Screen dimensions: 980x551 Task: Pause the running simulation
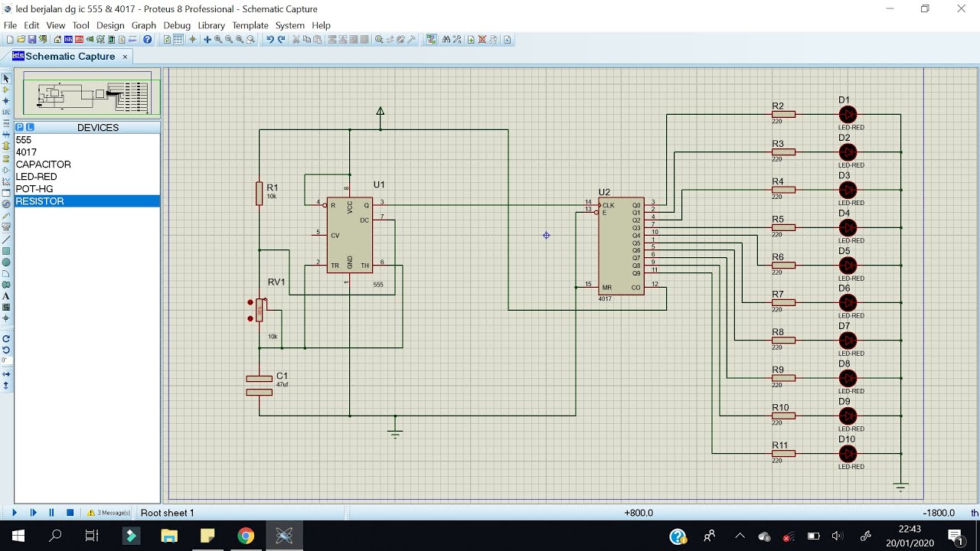pyautogui.click(x=51, y=513)
